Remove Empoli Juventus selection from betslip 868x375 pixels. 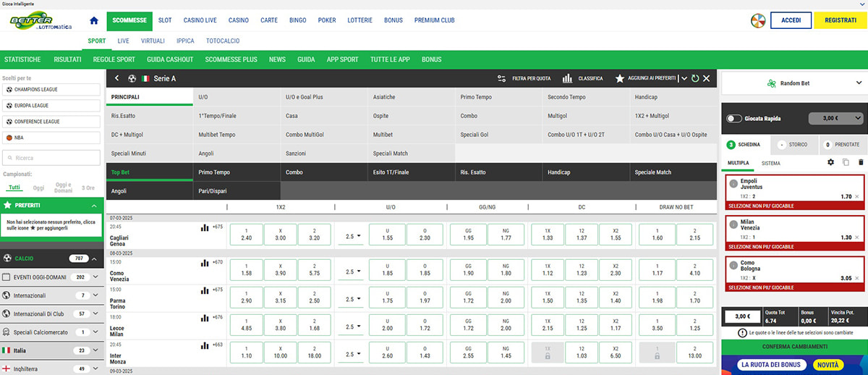point(857,197)
